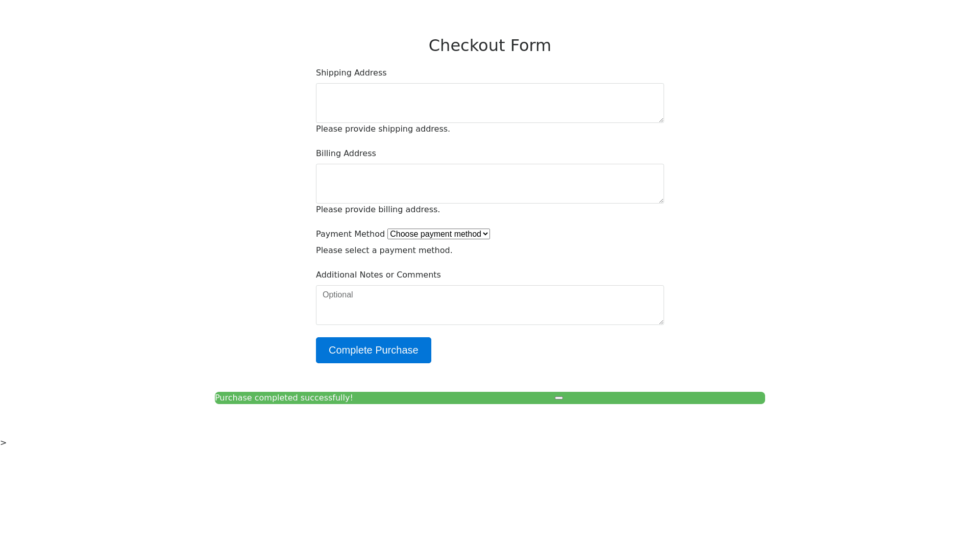Click the Billing Address label
The image size is (980, 551).
[346, 154]
